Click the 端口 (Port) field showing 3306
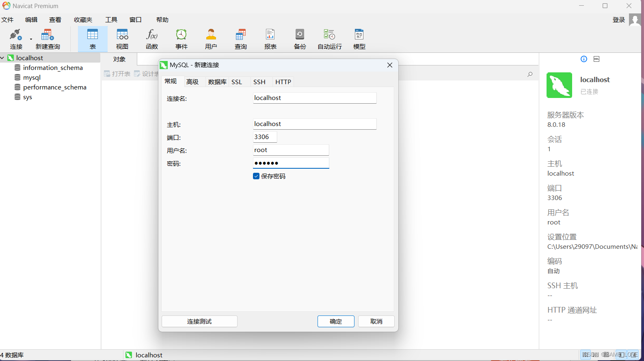Viewport: 644px width, 361px height. 265,137
